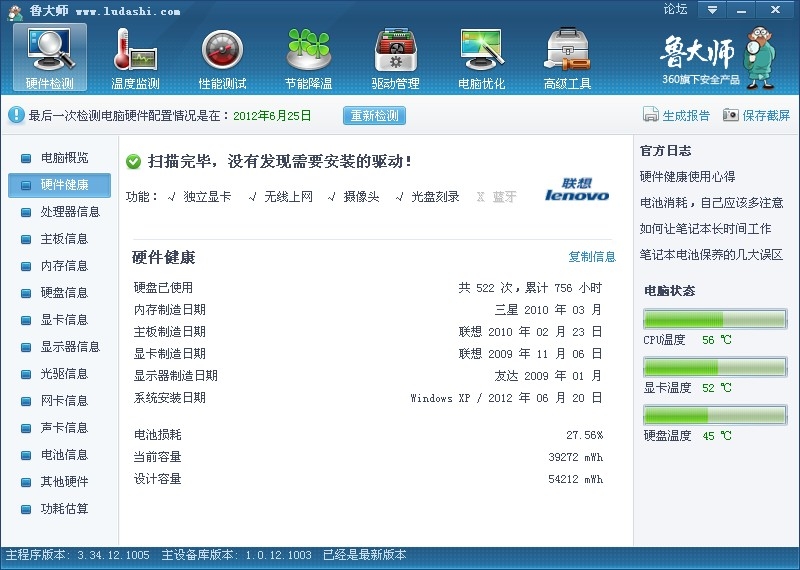
Task: Open the 论坛 forum link
Action: [675, 9]
